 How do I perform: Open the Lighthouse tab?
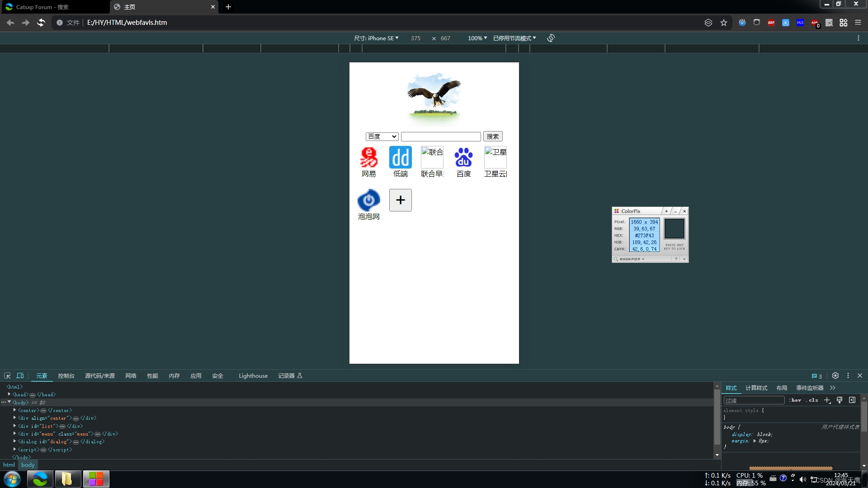tap(253, 376)
